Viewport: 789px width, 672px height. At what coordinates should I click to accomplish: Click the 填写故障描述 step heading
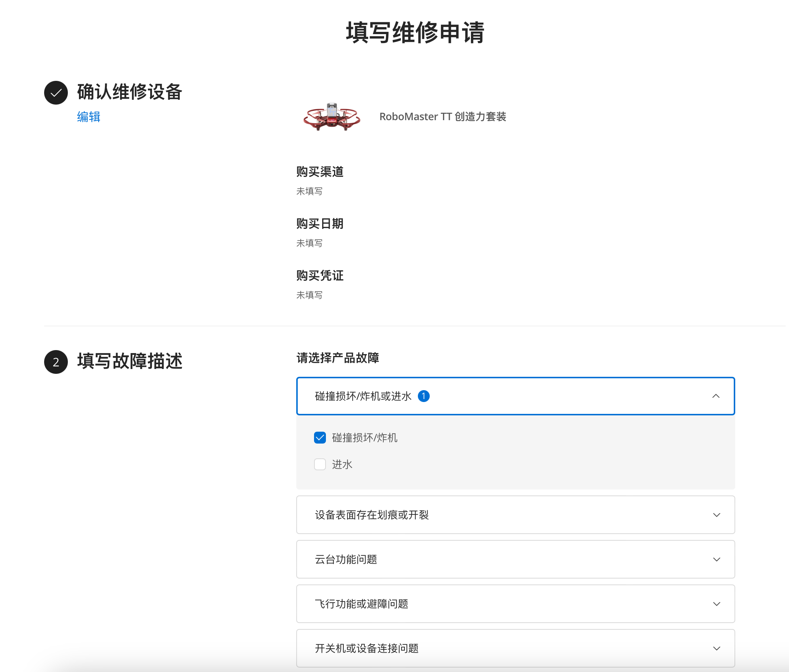[x=129, y=361]
